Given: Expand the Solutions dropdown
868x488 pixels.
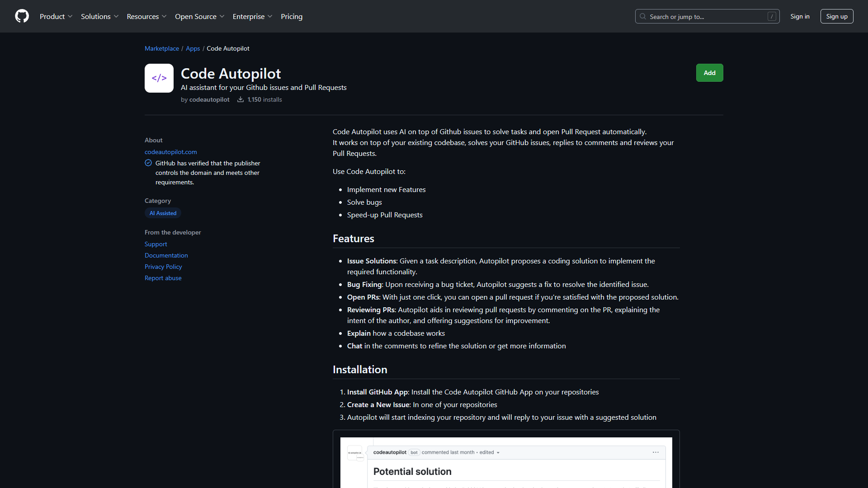Looking at the screenshot, I should 99,16.
